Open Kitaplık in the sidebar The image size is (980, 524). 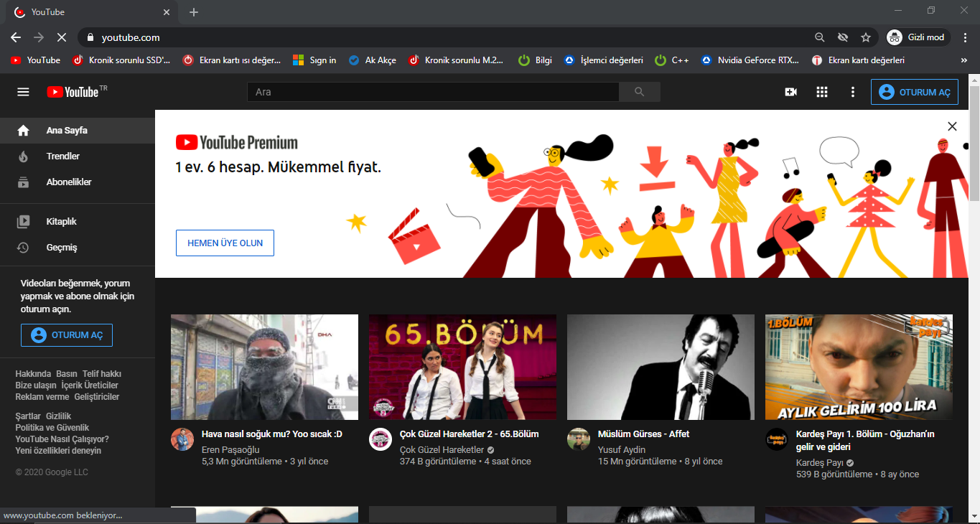[x=78, y=222]
